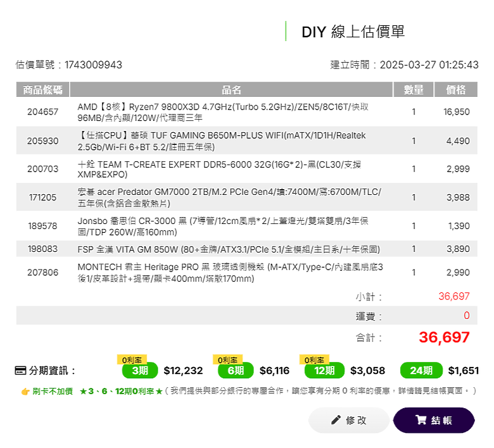Click the DIY 線上估價單 title
This screenshot has height=448, width=494.
coord(353,32)
